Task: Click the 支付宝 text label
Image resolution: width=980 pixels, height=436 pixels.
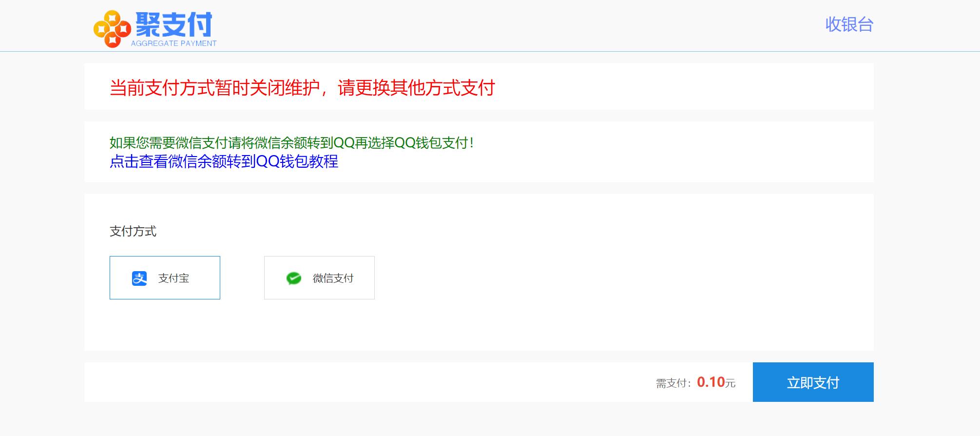Action: (x=173, y=278)
